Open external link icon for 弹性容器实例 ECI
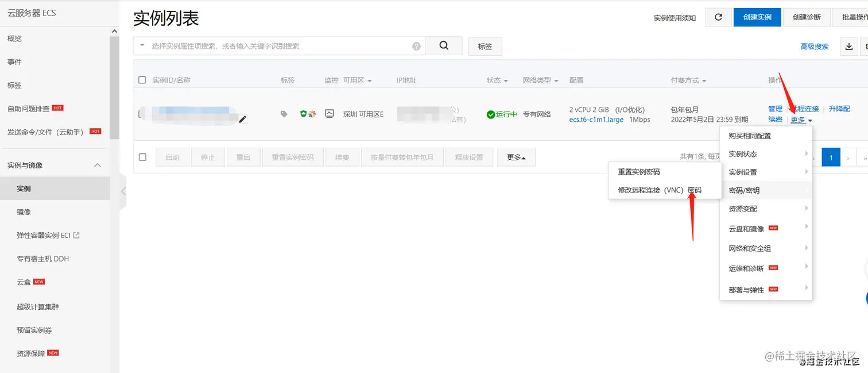The image size is (868, 373). (77, 235)
